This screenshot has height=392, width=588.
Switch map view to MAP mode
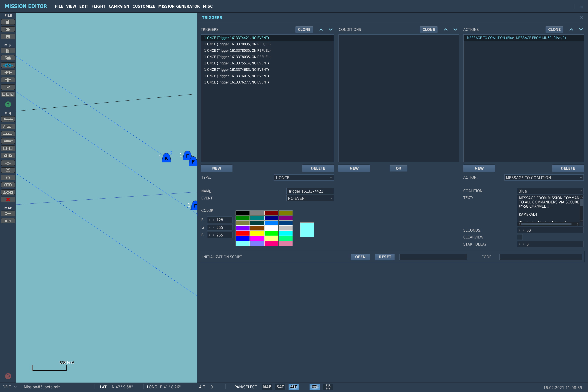coord(267,387)
